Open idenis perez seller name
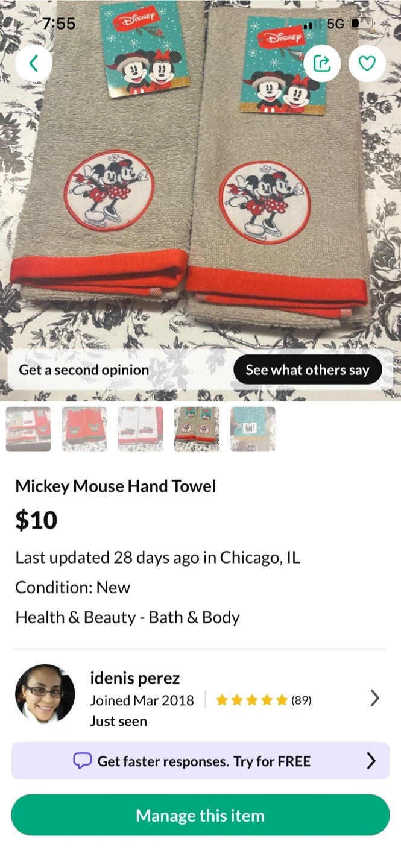Viewport: 401px width, 868px height. (x=135, y=678)
